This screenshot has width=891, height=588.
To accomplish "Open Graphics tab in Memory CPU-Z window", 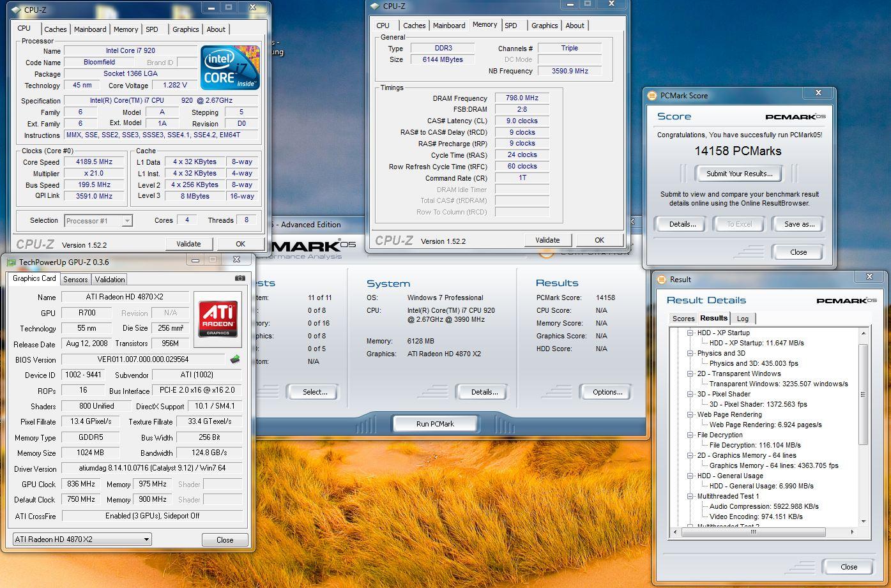I will [544, 26].
